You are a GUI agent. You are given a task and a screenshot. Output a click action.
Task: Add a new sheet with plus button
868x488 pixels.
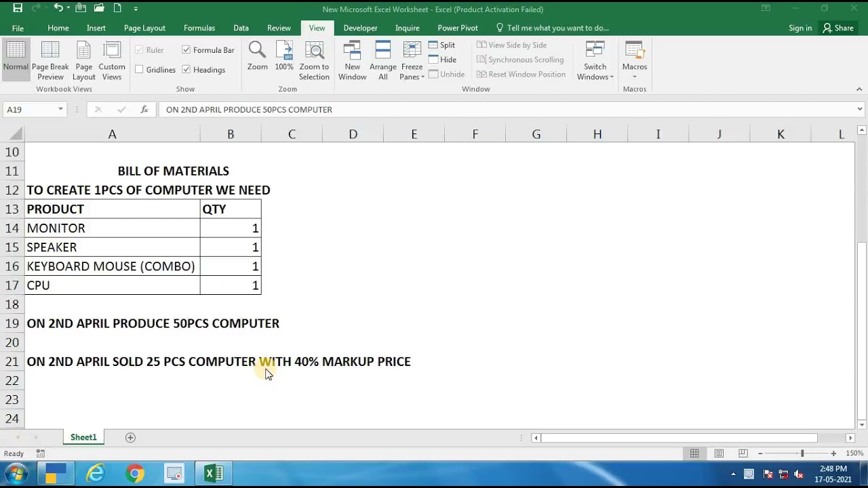[130, 437]
